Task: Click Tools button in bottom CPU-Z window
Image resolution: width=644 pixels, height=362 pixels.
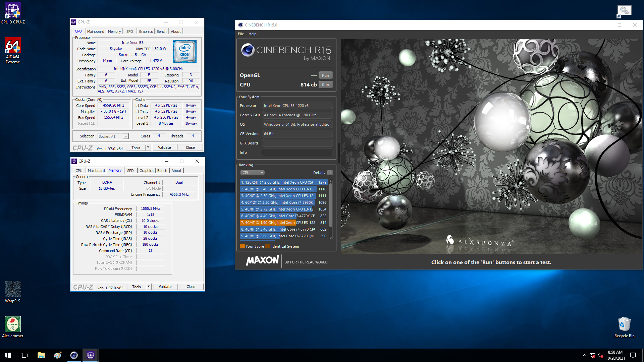Action: click(137, 287)
